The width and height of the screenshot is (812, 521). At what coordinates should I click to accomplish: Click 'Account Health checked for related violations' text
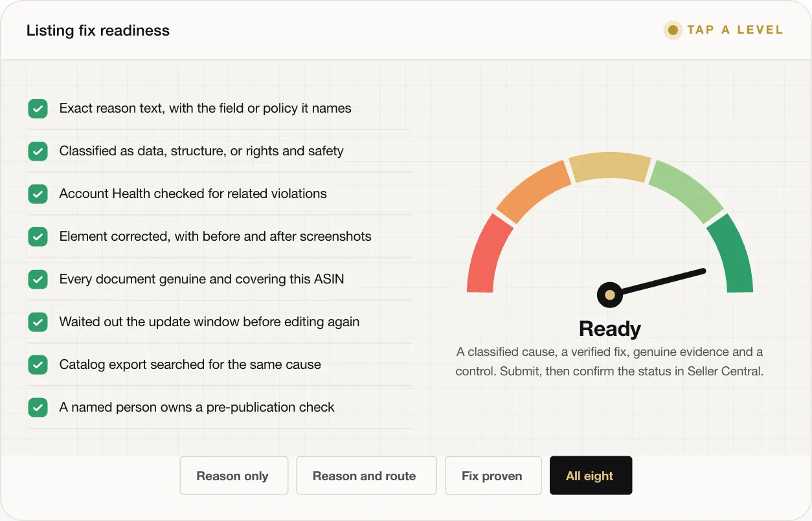pyautogui.click(x=193, y=194)
